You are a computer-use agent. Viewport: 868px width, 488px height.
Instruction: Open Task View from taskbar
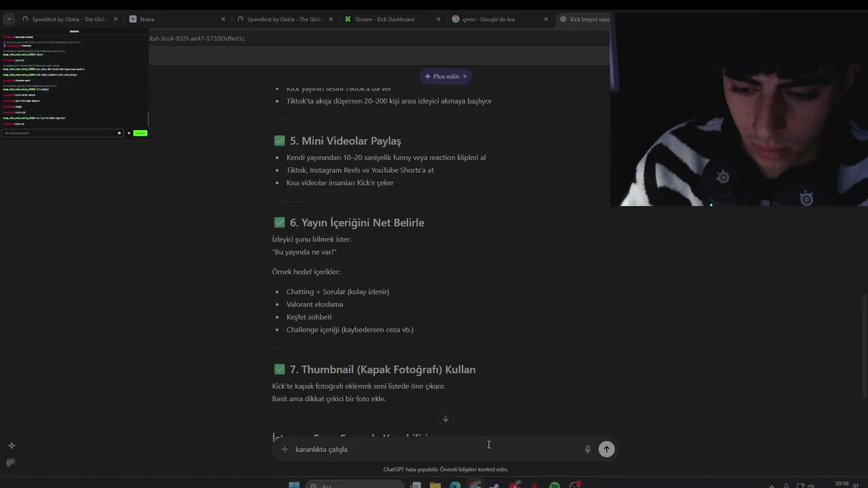(x=416, y=485)
